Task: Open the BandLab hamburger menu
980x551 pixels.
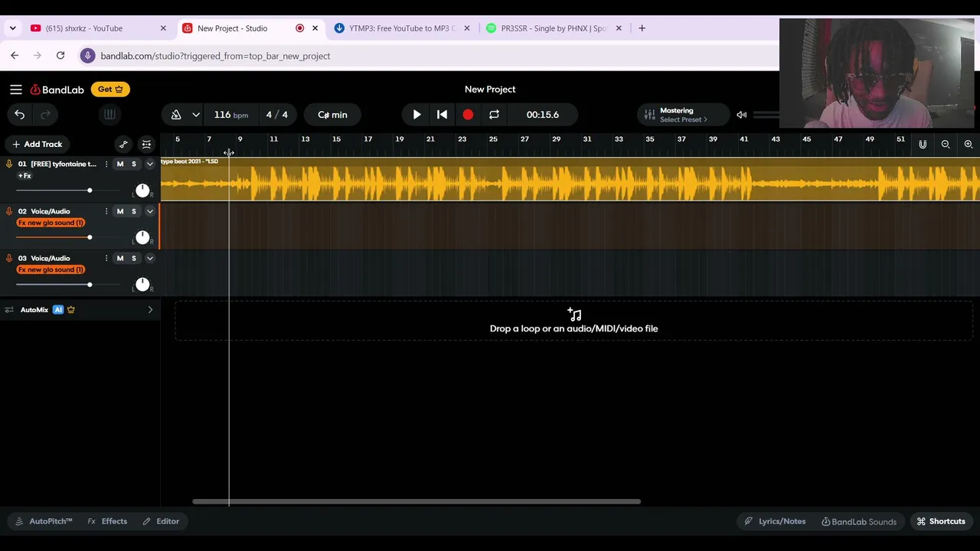Action: [x=15, y=90]
